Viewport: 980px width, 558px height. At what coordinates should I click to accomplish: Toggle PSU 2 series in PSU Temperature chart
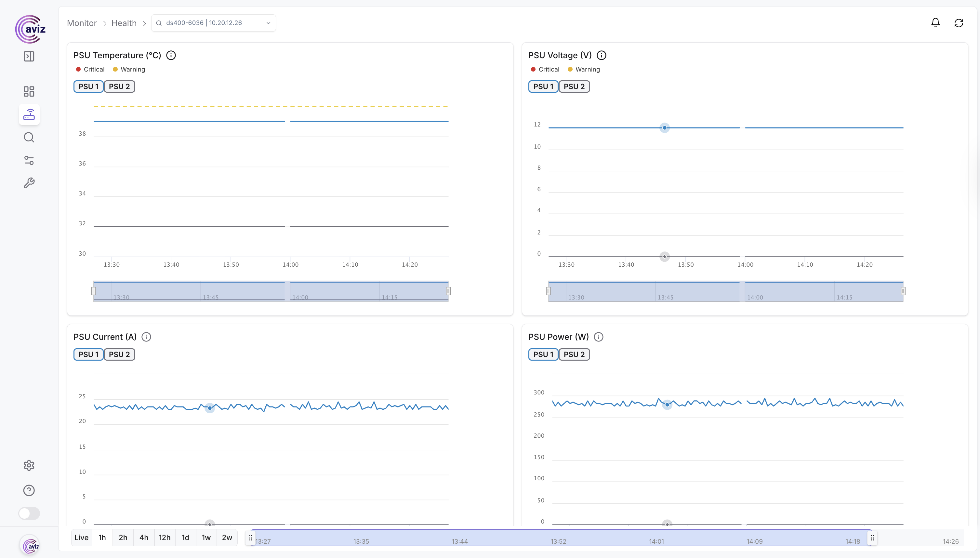(x=119, y=86)
